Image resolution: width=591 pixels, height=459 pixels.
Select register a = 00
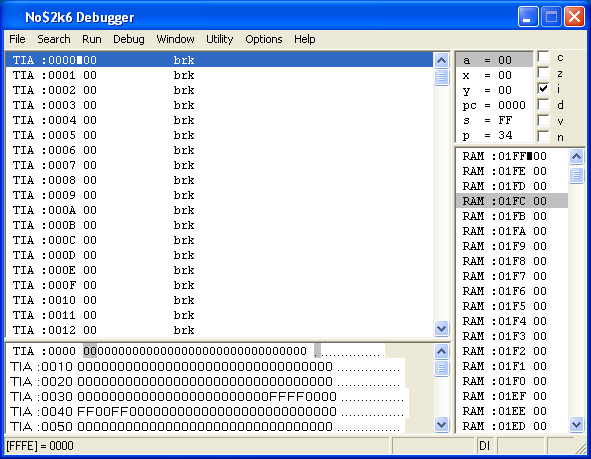pos(495,60)
